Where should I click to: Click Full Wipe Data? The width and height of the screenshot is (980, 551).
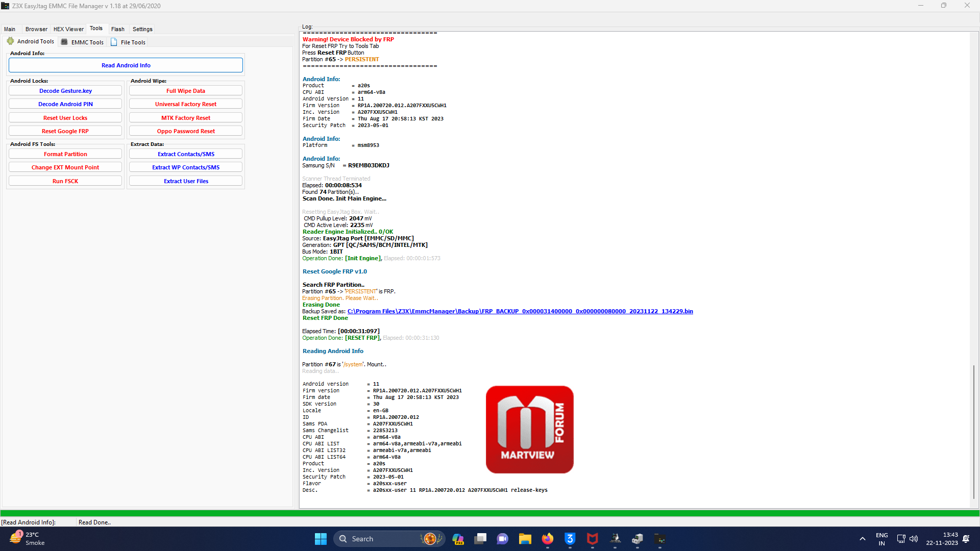coord(186,91)
